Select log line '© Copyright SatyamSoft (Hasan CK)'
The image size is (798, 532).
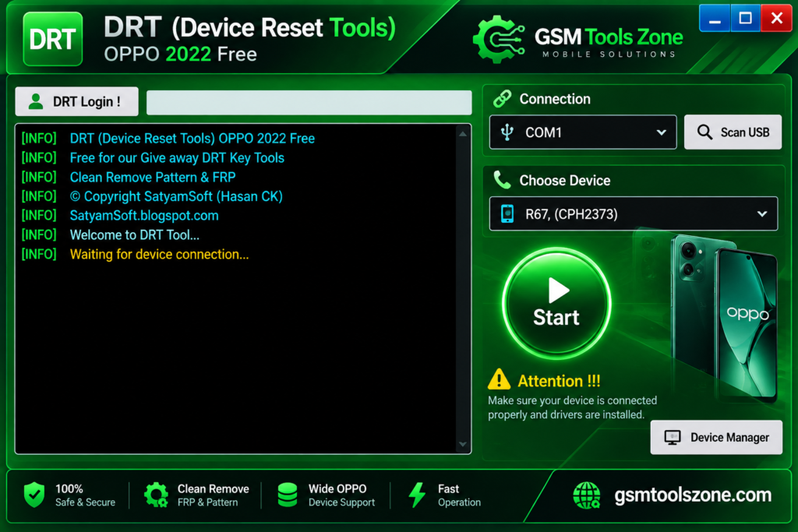(176, 196)
